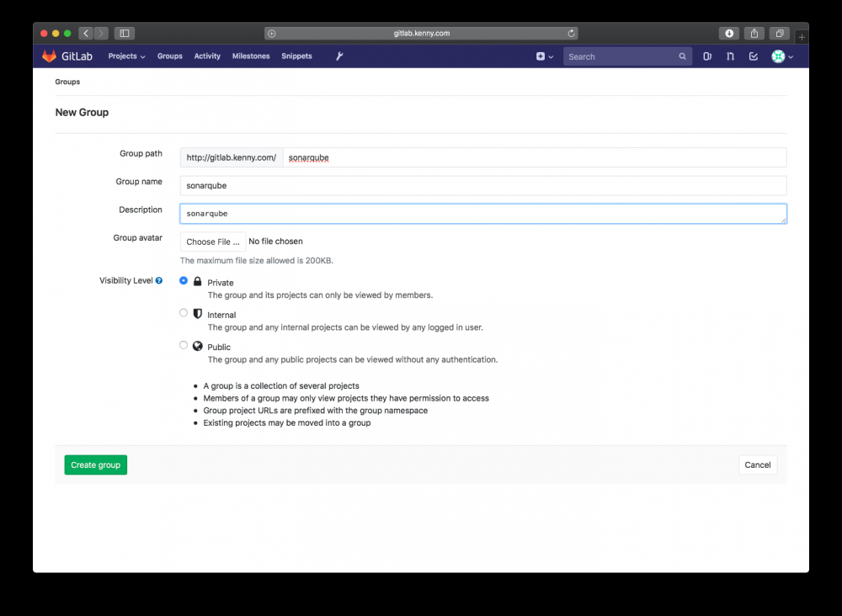Open the issues icon in navbar

click(707, 56)
